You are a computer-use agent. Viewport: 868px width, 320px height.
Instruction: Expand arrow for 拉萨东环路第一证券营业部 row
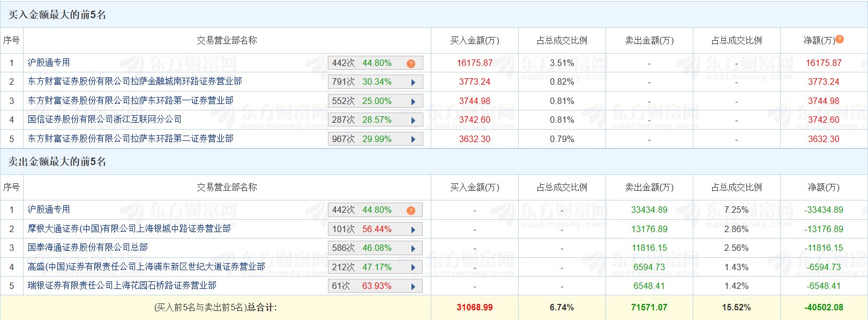pos(413,101)
